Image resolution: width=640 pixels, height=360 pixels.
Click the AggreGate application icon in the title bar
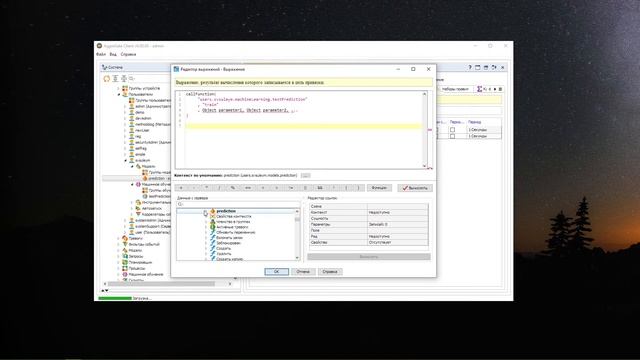click(x=99, y=46)
